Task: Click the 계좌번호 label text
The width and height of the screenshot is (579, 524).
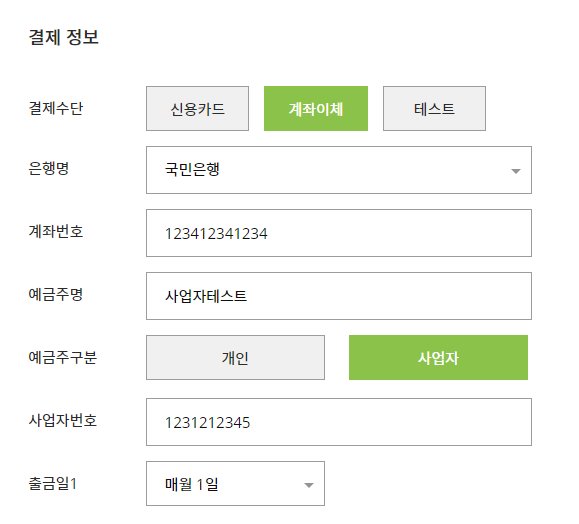Action: point(56,232)
